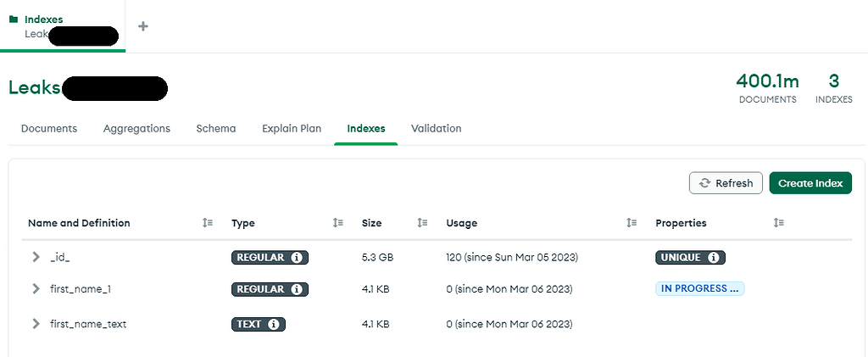The height and width of the screenshot is (357, 868).
Task: Sort indexes by Size column icon
Action: (422, 223)
